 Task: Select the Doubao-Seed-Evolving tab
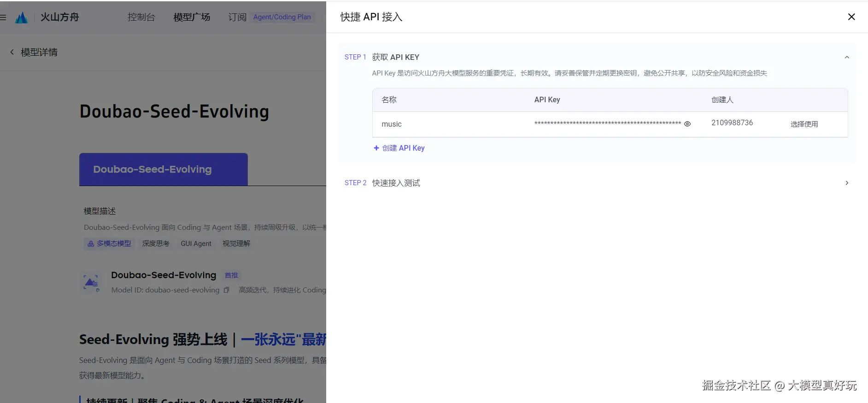(164, 169)
